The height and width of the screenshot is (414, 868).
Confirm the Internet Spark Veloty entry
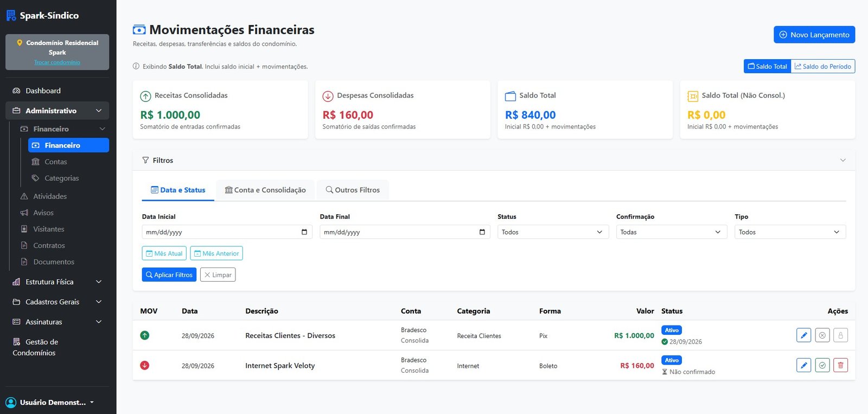click(x=822, y=365)
